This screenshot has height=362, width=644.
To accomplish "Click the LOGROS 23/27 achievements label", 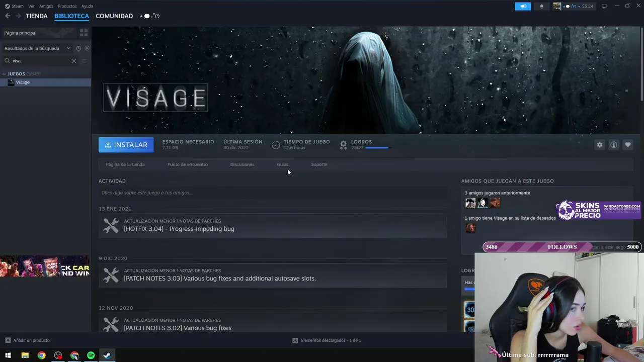I will (x=361, y=145).
